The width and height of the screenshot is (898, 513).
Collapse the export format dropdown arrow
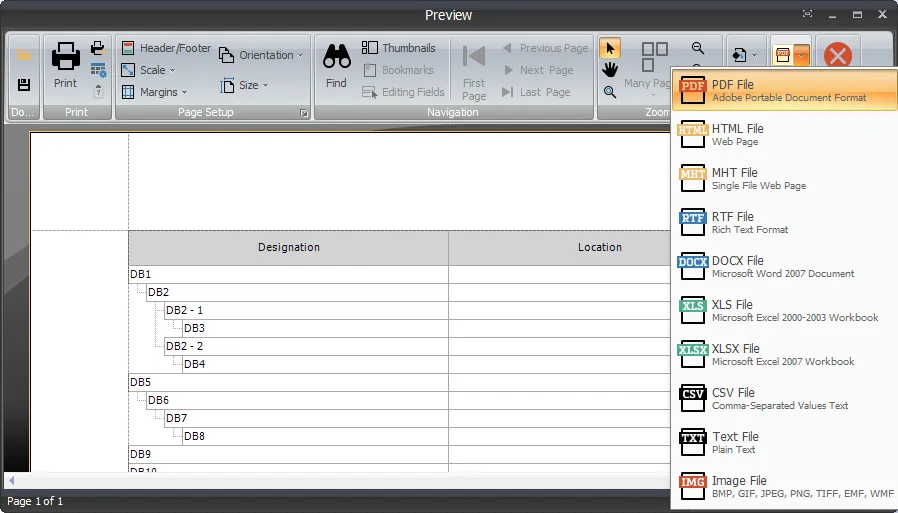point(802,56)
